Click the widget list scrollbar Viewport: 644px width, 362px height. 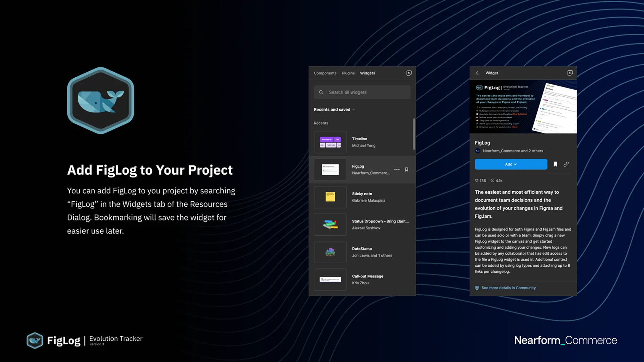(x=414, y=134)
